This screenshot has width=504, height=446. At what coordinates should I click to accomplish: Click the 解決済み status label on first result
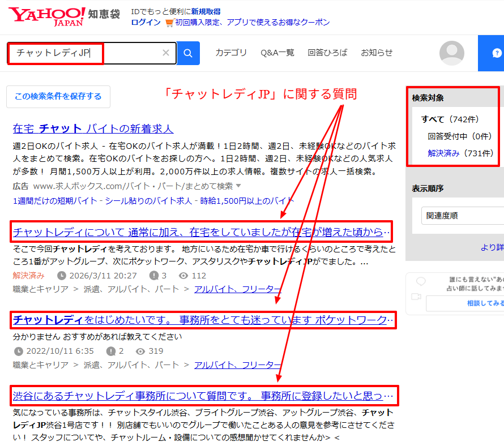(x=28, y=276)
